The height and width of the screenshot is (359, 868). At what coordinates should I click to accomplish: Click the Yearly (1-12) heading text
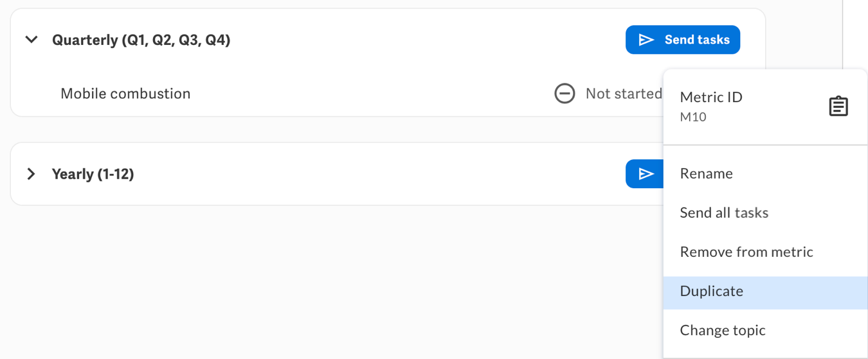coord(93,174)
